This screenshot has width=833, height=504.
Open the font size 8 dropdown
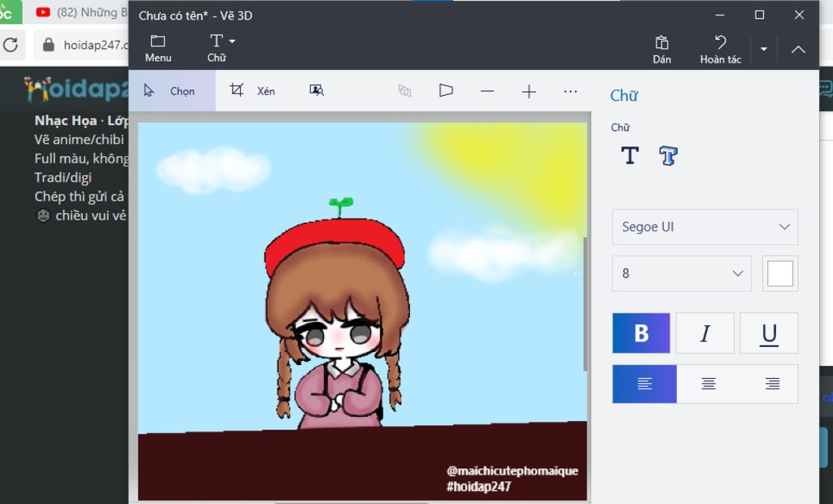(x=682, y=273)
